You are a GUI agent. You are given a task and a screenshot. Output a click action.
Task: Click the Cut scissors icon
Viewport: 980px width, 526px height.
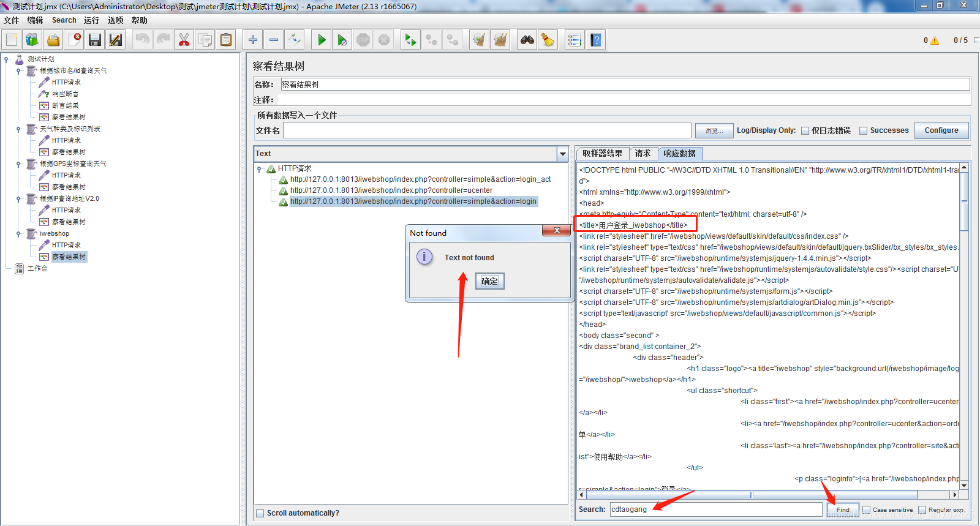[x=184, y=40]
